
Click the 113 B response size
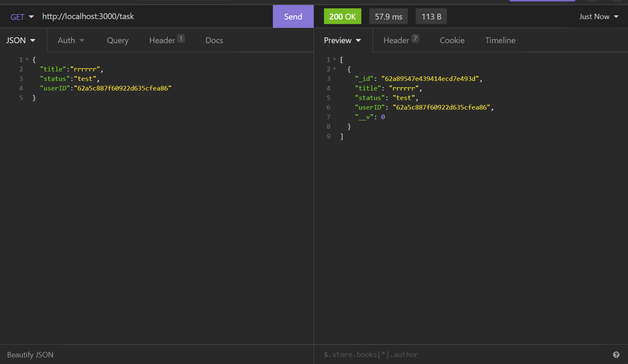click(432, 17)
